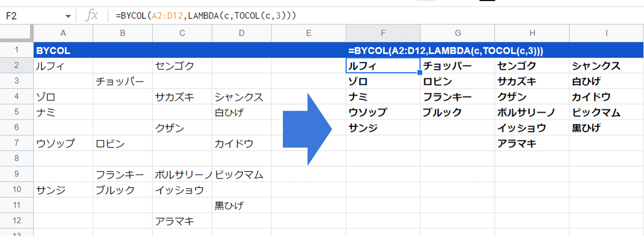Screen dimensions: 644x236
Task: Click the formula text cell F1
Action: click(x=383, y=51)
